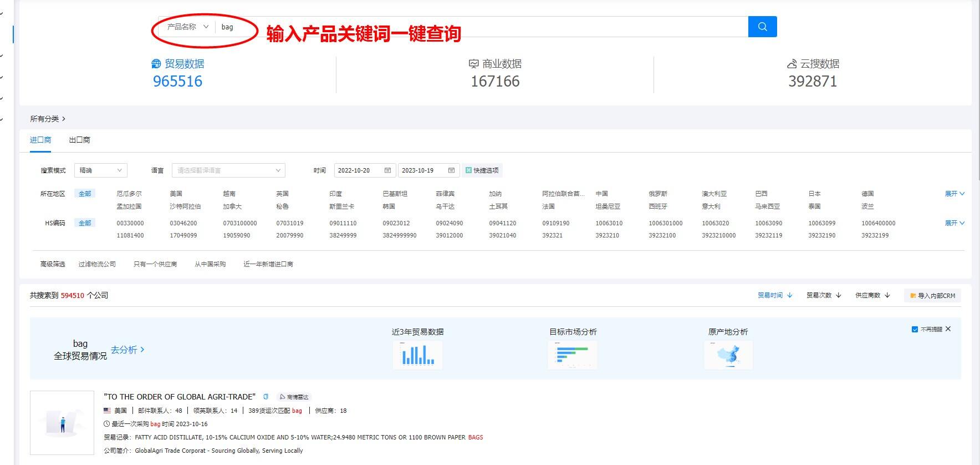Viewport: 980px width, 465px height.
Task: Apply the 只有一个供应商 filter
Action: [x=155, y=264]
